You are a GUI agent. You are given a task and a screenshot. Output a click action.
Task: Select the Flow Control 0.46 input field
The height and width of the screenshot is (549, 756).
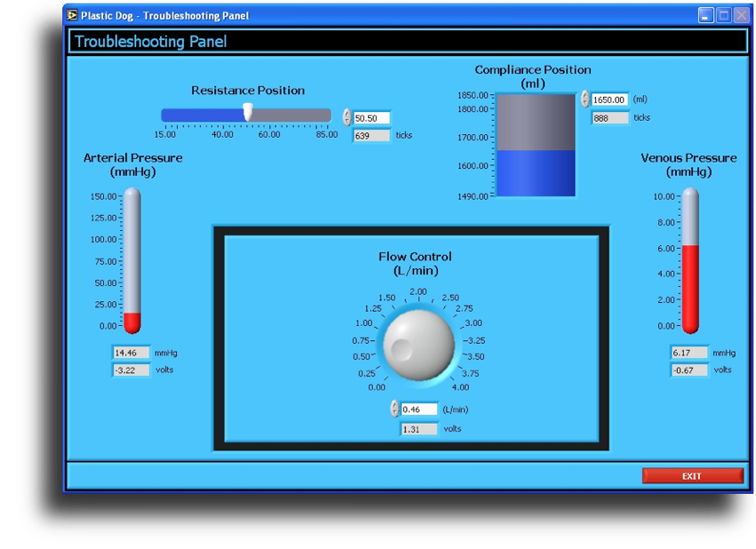(x=418, y=410)
